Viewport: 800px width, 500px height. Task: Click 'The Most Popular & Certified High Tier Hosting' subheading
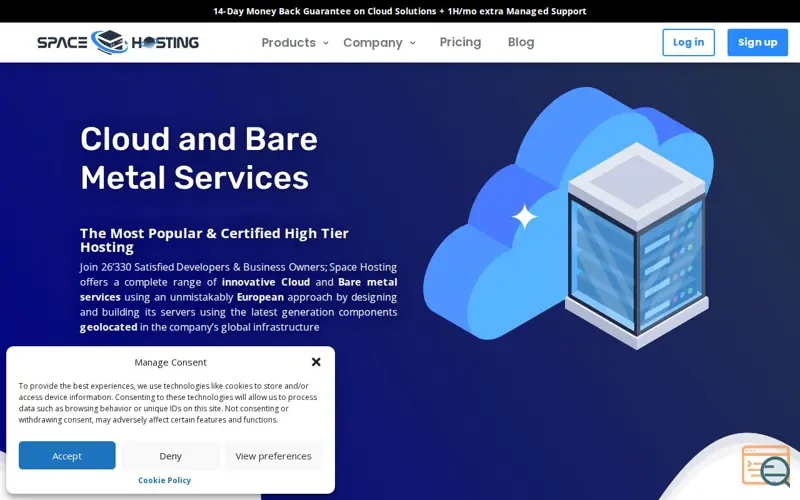point(214,240)
